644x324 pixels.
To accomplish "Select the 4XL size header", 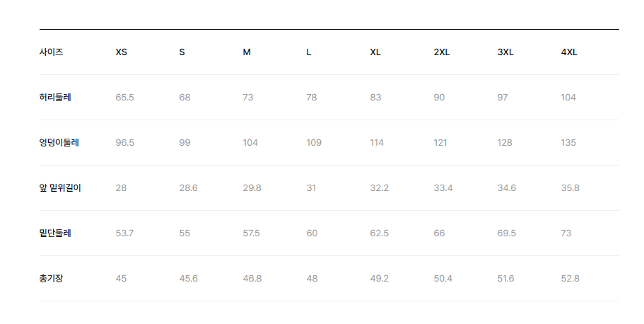I will pos(569,52).
